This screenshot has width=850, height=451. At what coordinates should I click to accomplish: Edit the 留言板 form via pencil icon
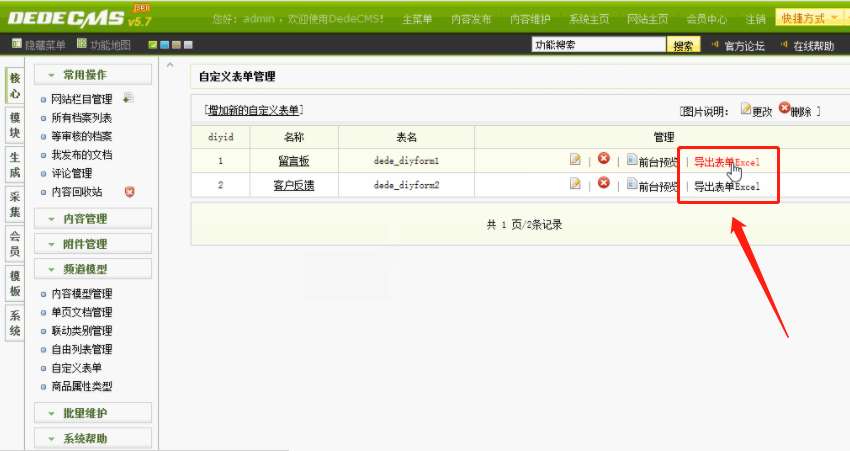575,159
